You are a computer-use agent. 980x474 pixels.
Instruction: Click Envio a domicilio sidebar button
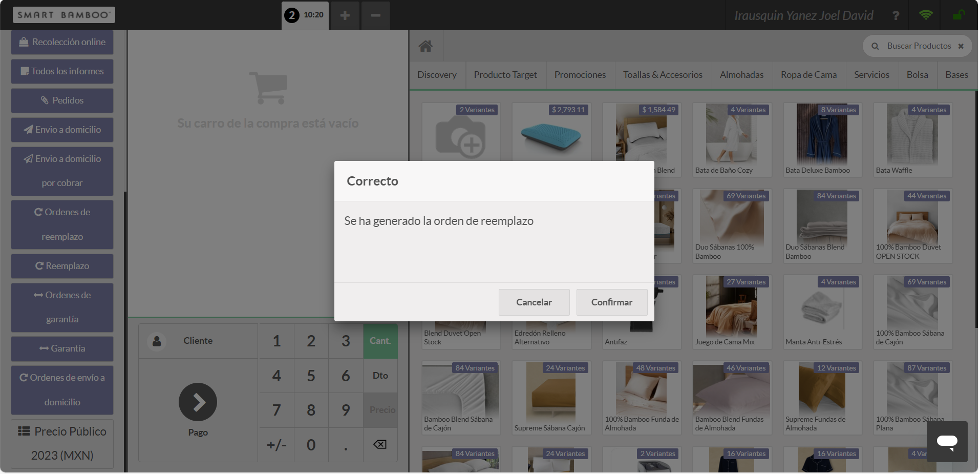62,130
